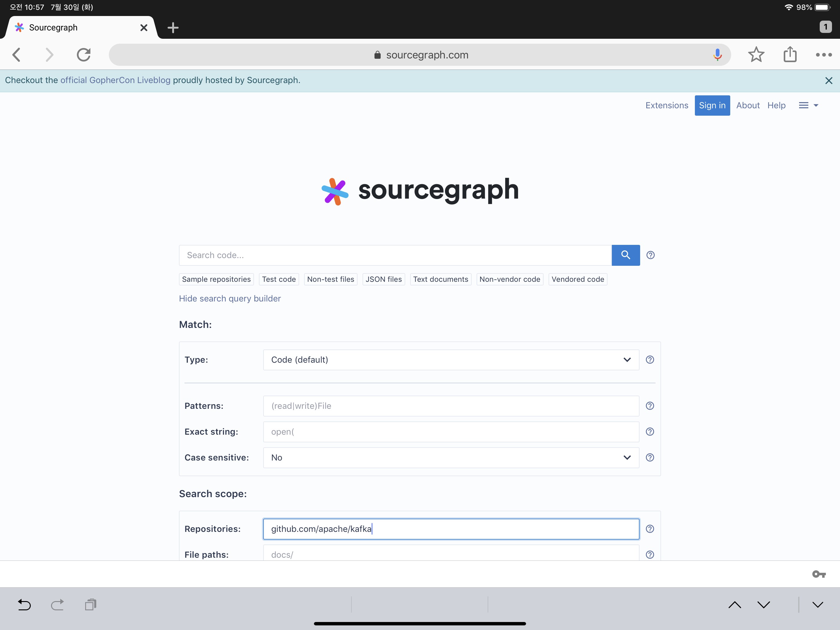Open the Type dropdown

tap(451, 360)
